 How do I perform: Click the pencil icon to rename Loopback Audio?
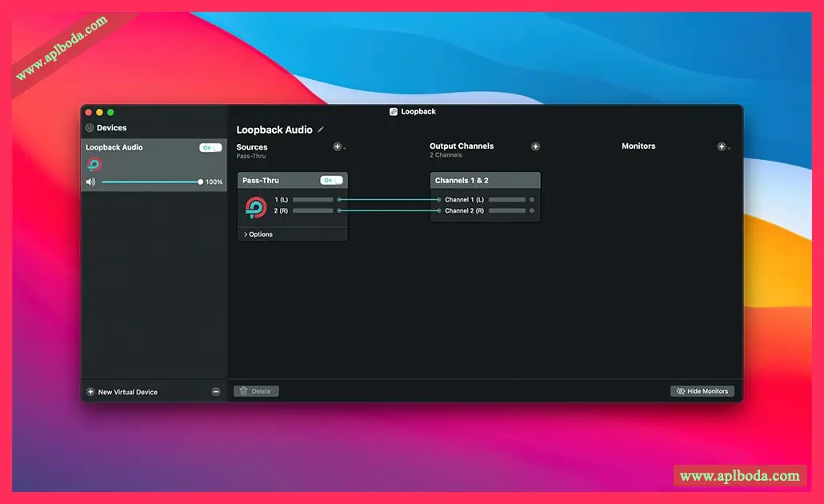pyautogui.click(x=321, y=130)
